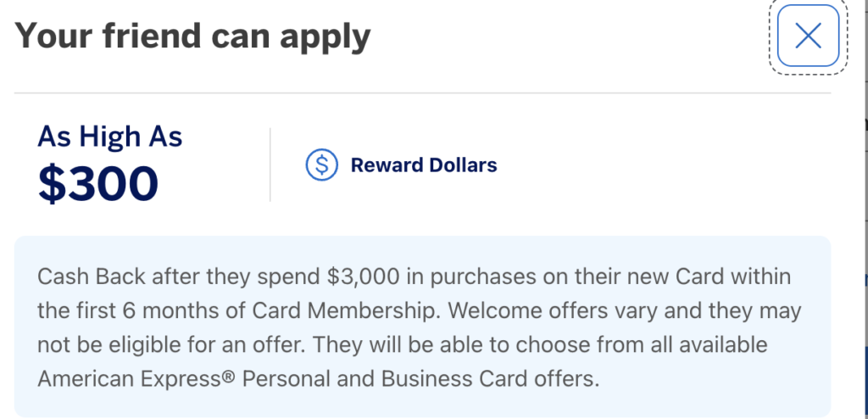Screen dimensions: 868x419
Task: Click the $300 reward amount
Action: (x=98, y=182)
